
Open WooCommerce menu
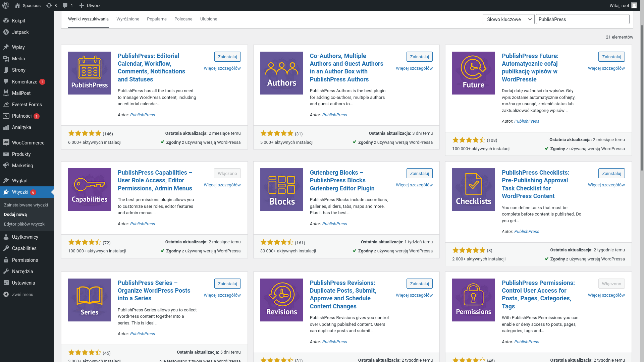[27, 143]
